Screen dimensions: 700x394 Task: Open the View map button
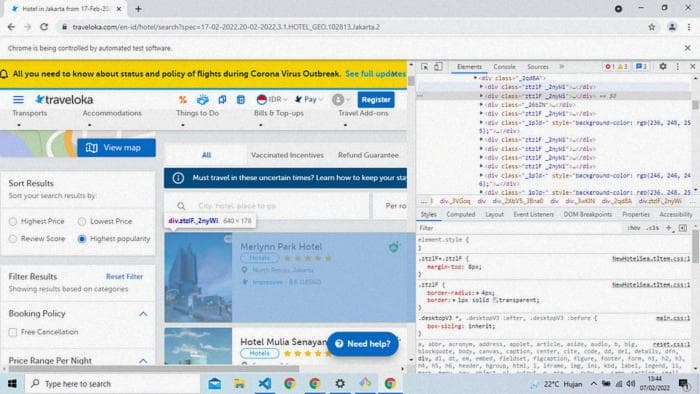click(x=117, y=148)
